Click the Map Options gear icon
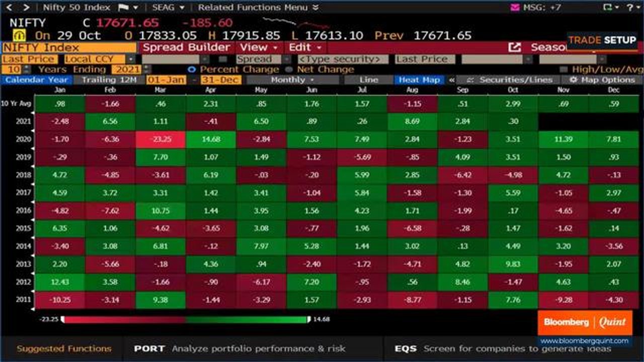The width and height of the screenshot is (644, 362). coord(573,80)
